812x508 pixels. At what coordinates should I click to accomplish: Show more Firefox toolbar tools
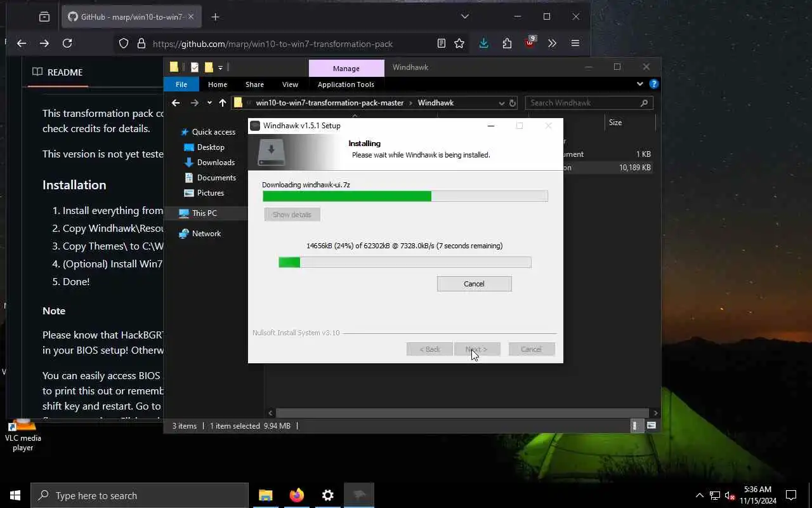[x=552, y=43]
